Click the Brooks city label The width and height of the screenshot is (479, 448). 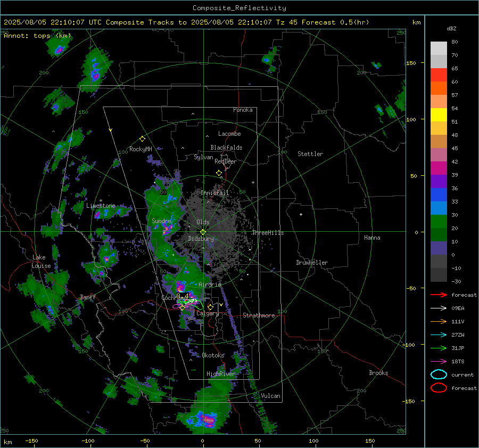click(x=378, y=373)
